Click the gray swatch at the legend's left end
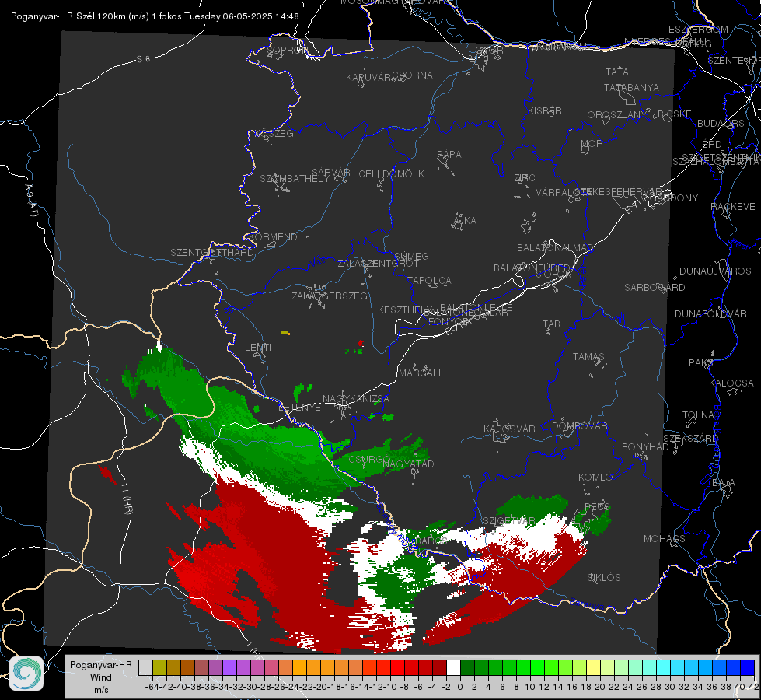 [145, 668]
